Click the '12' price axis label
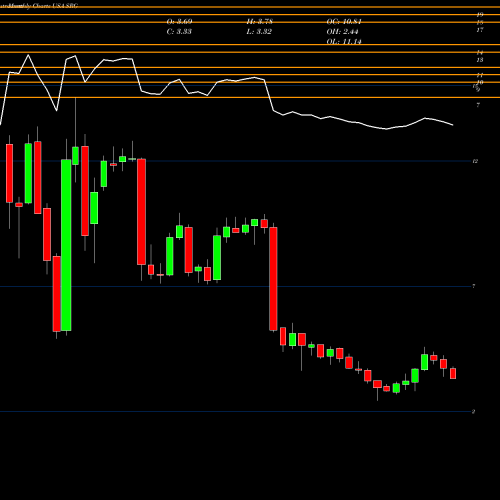 point(475,161)
